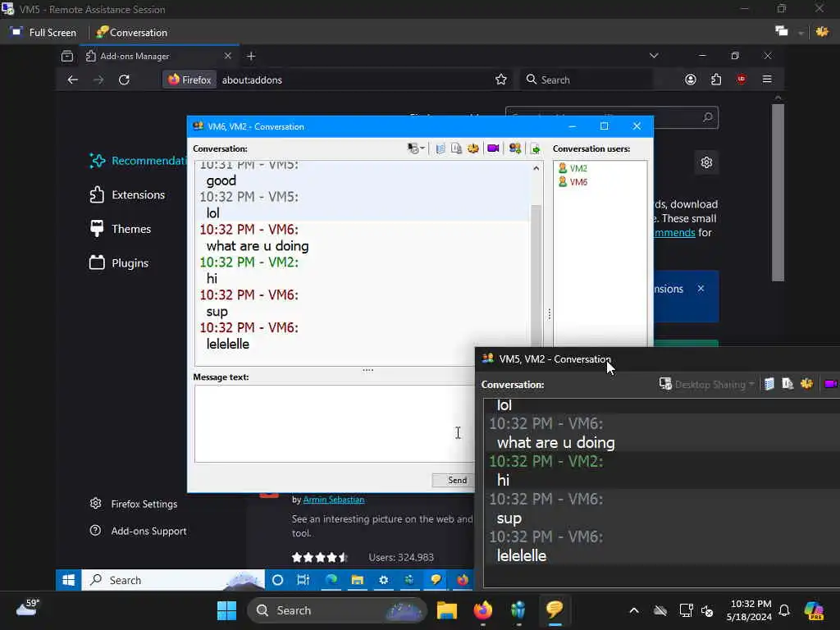Click the save conversation icon in VM6, VM2 window
Screen dimensions: 840x630
point(456,148)
